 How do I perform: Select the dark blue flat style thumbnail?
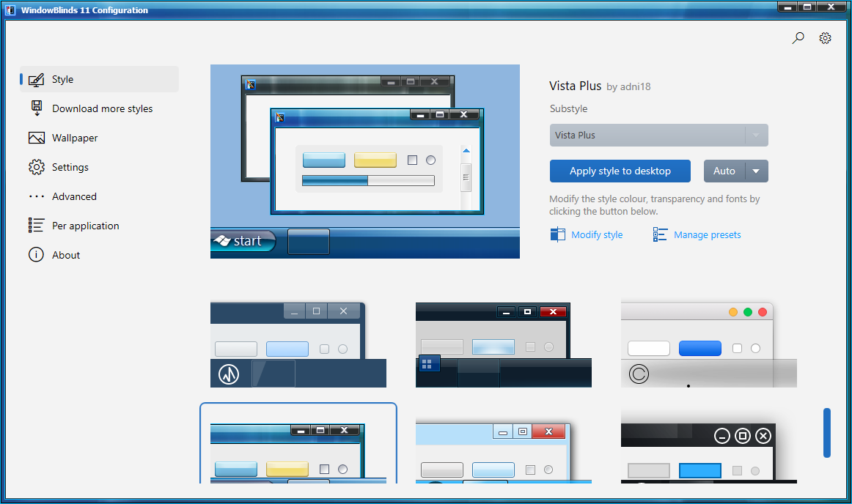click(298, 345)
